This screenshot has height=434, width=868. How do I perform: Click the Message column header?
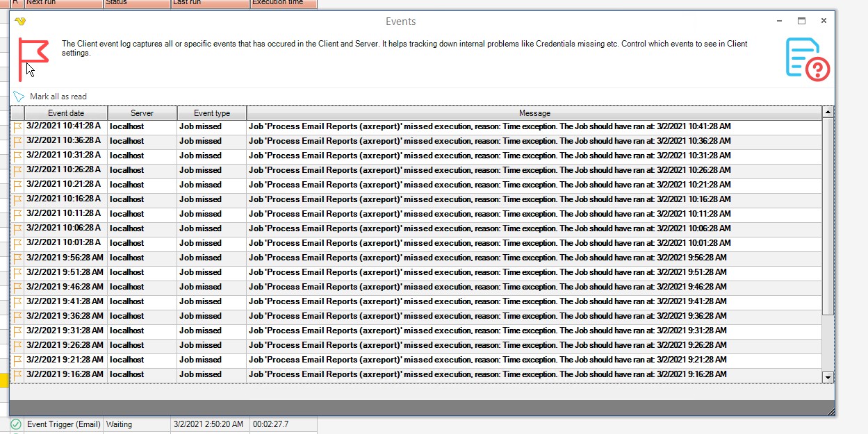point(534,113)
